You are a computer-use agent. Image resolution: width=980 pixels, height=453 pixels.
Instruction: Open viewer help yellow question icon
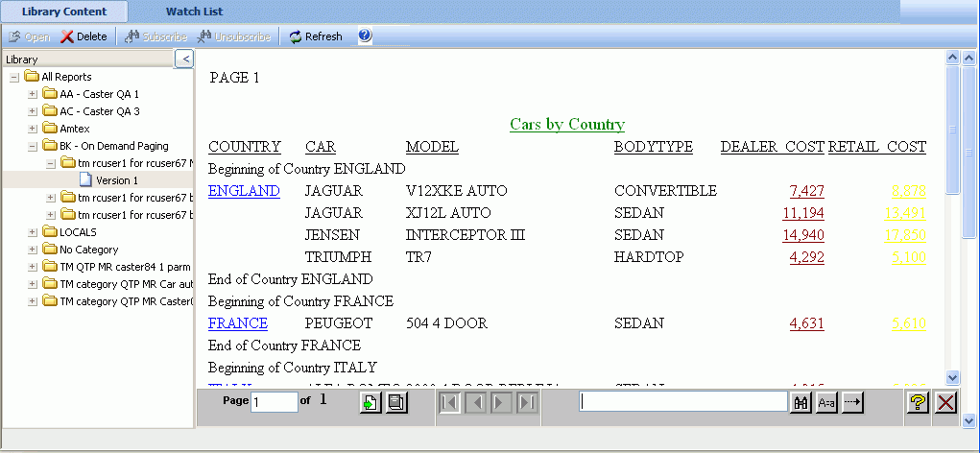[918, 403]
